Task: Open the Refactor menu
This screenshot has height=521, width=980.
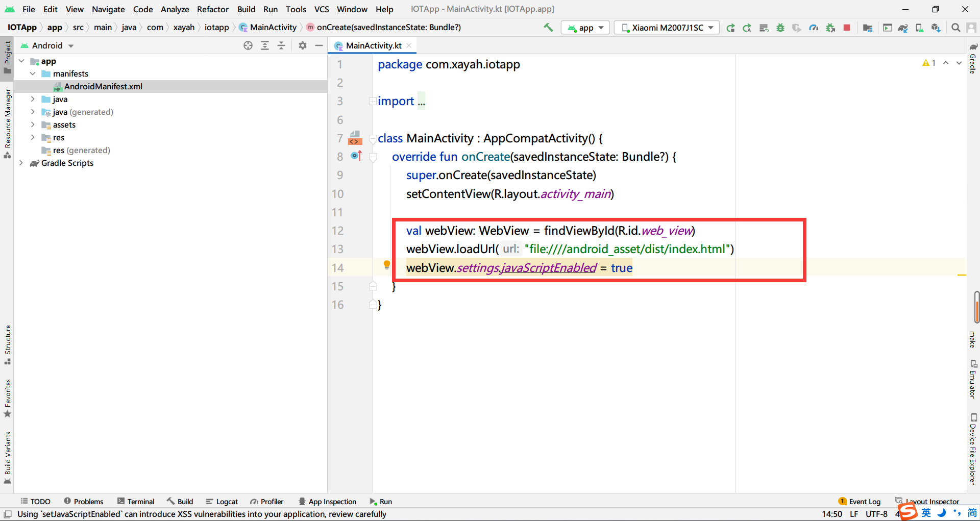Action: coord(212,9)
